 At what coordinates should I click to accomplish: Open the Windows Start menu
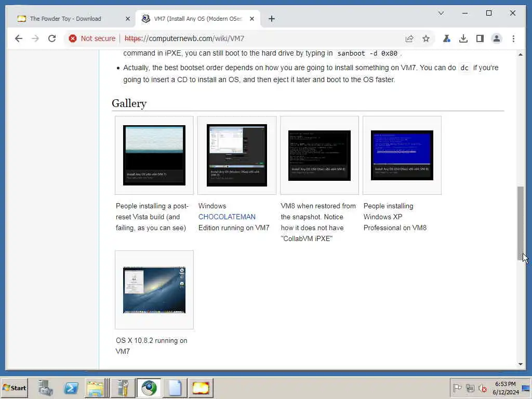tap(14, 388)
